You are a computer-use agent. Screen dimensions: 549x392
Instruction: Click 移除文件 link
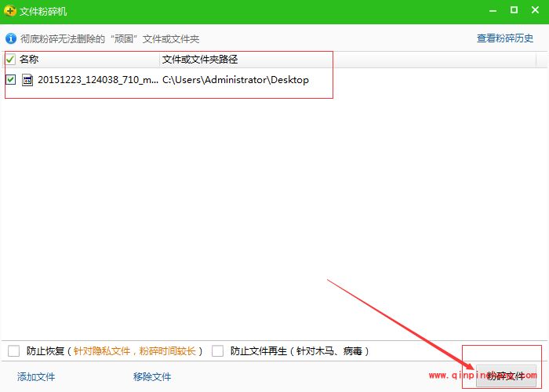pos(152,377)
